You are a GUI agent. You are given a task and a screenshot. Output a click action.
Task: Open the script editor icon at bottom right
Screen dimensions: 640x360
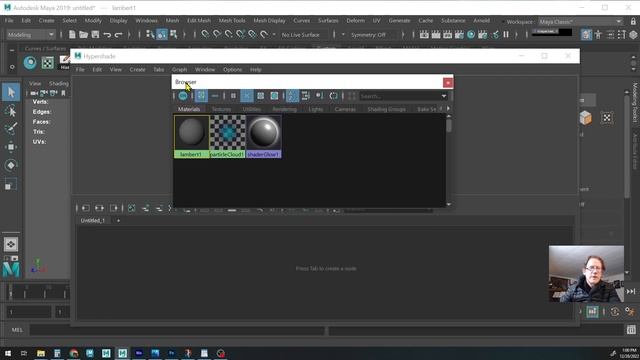[x=631, y=329]
